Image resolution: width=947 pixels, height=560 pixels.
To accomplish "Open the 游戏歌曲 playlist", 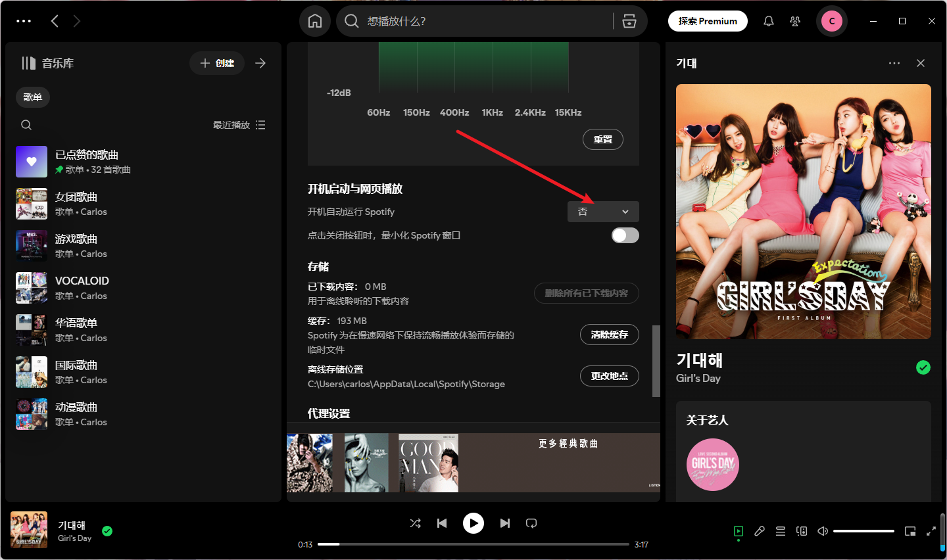I will (143, 246).
